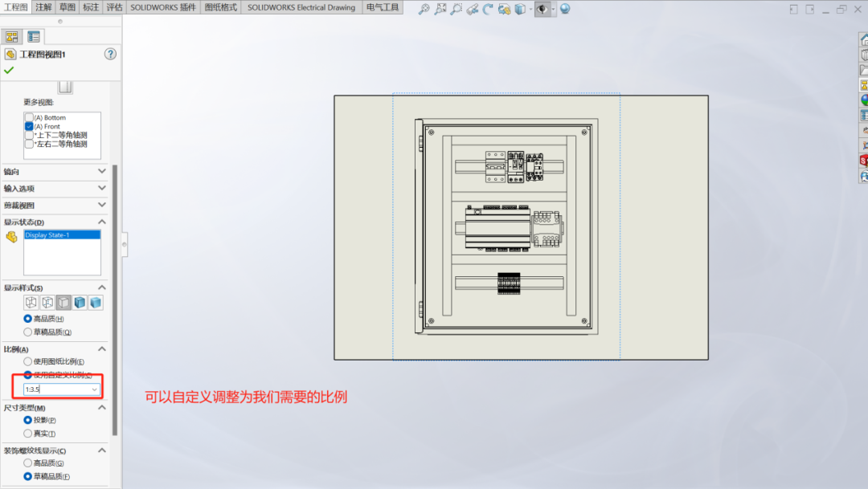Choose the hidden lines visible display style
This screenshot has width=868, height=489.
pyautogui.click(x=47, y=302)
